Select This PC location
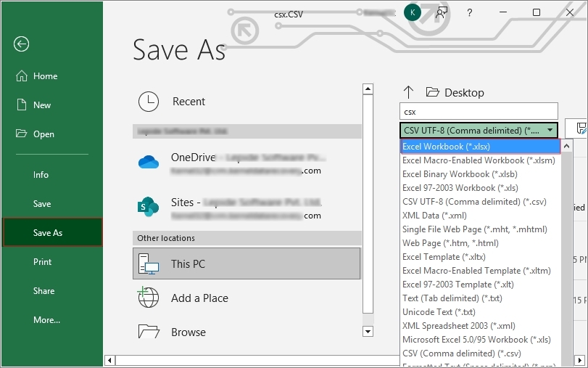This screenshot has height=368, width=588. (247, 263)
